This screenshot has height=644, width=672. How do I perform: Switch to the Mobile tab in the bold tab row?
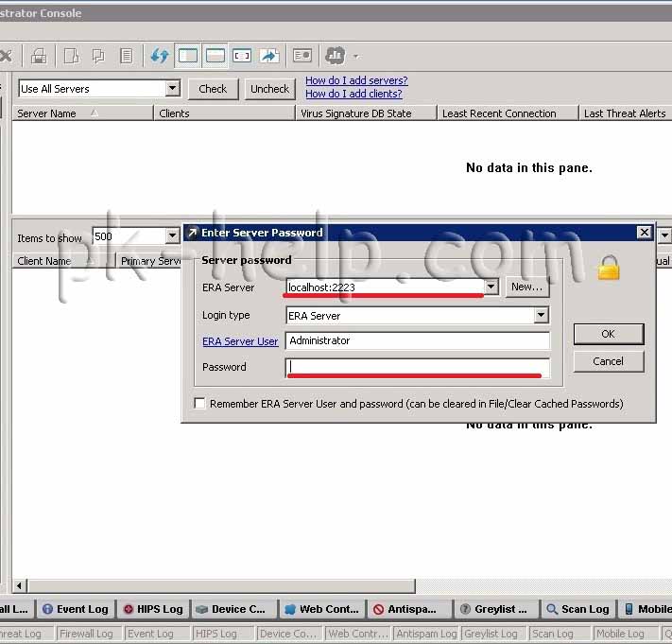(x=646, y=609)
